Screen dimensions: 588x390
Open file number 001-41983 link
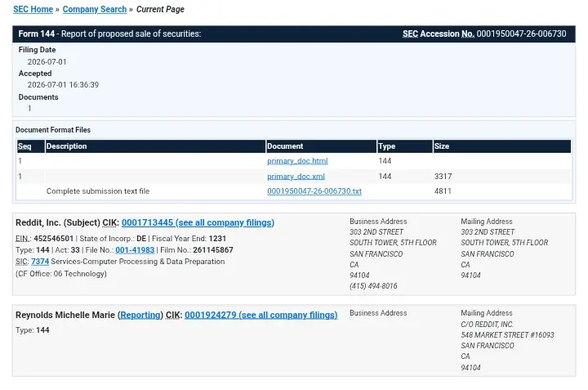(x=135, y=250)
